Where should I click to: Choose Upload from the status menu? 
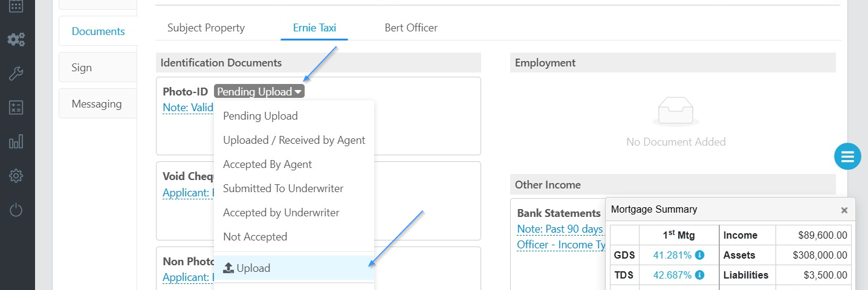(294, 268)
